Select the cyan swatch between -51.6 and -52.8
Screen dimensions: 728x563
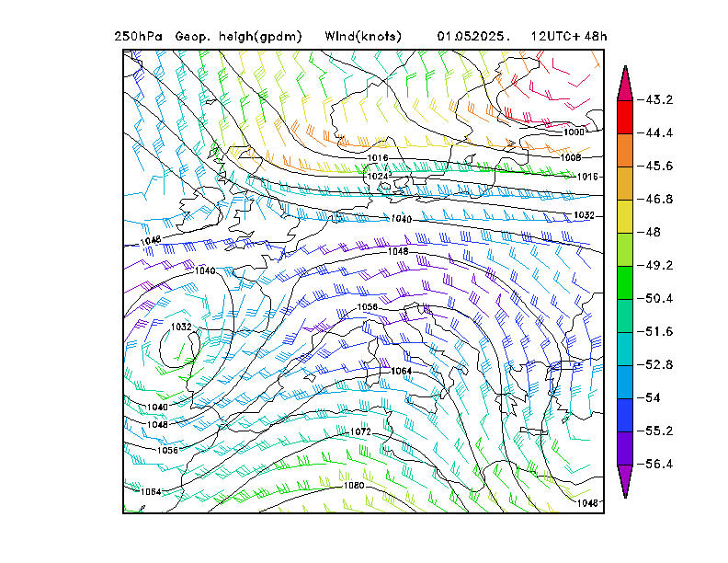pos(625,349)
